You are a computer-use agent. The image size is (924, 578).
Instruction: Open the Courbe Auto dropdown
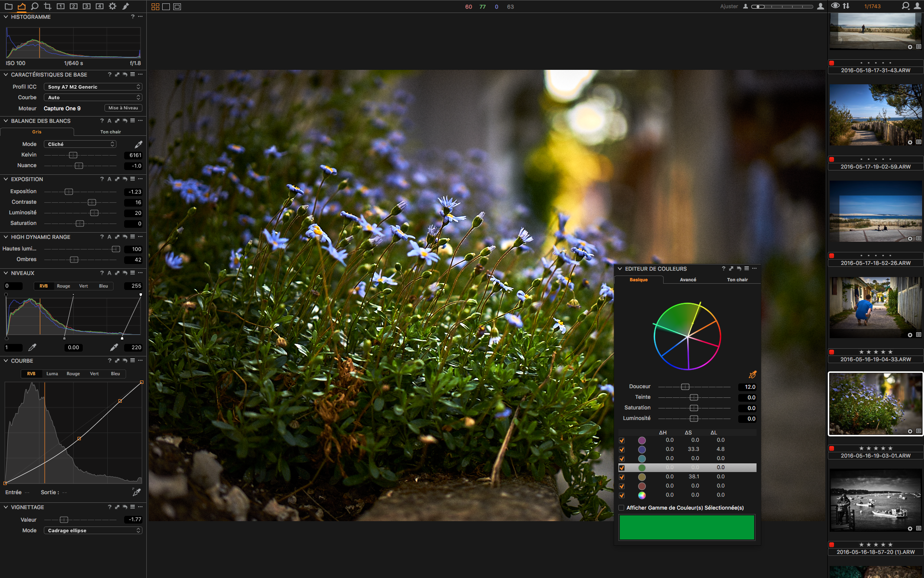pyautogui.click(x=93, y=97)
